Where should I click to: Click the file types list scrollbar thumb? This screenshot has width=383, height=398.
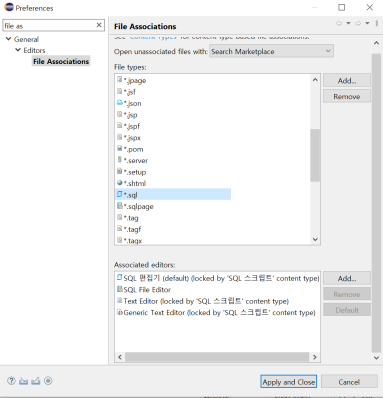point(315,155)
